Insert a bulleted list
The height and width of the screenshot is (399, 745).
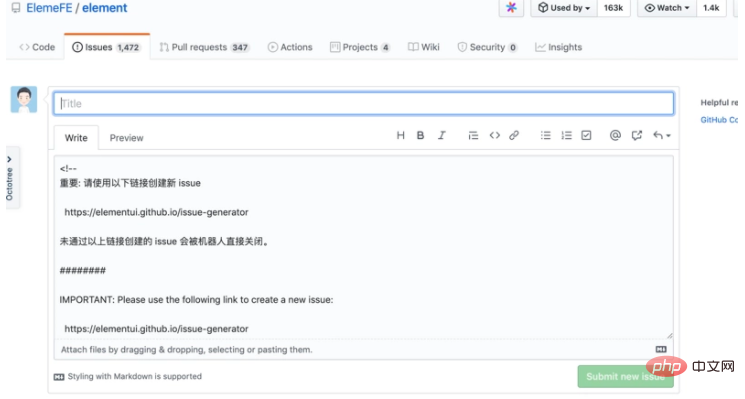545,135
